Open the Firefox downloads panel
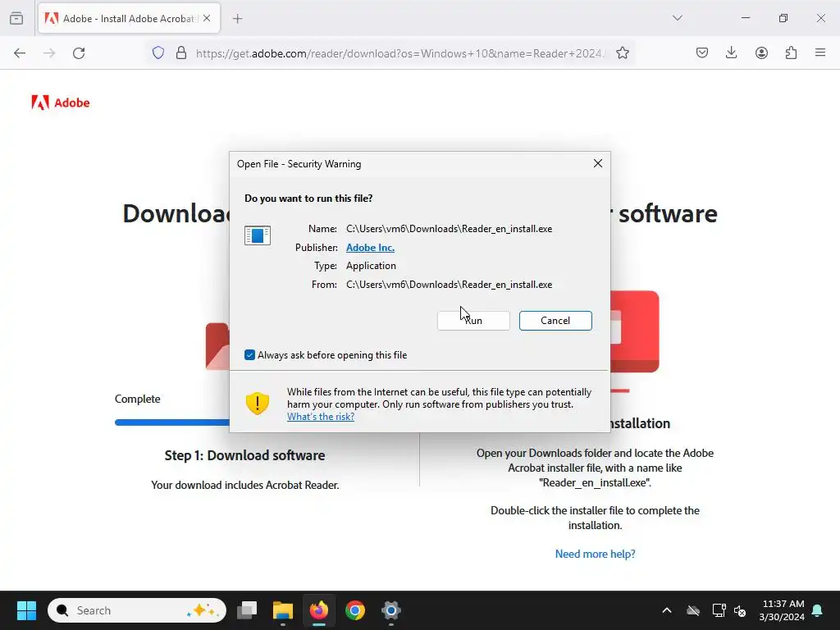The width and height of the screenshot is (840, 630). 731,52
